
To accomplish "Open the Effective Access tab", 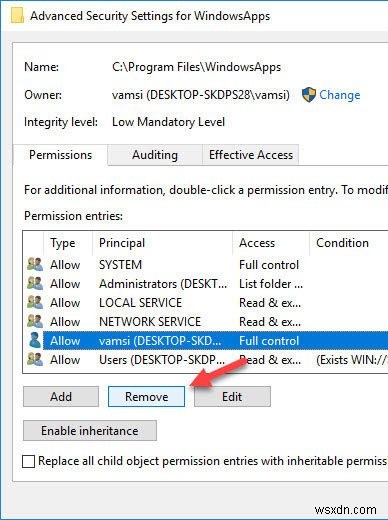I will tap(251, 155).
